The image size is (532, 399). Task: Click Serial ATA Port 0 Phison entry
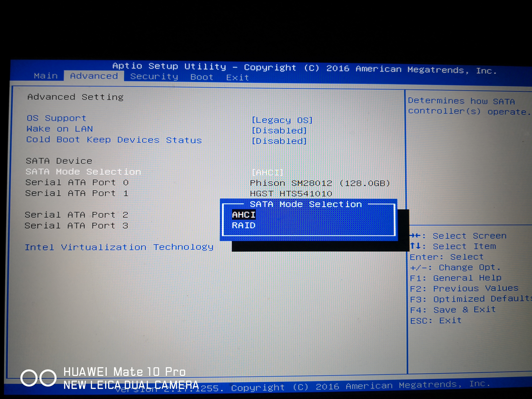pyautogui.click(x=320, y=183)
